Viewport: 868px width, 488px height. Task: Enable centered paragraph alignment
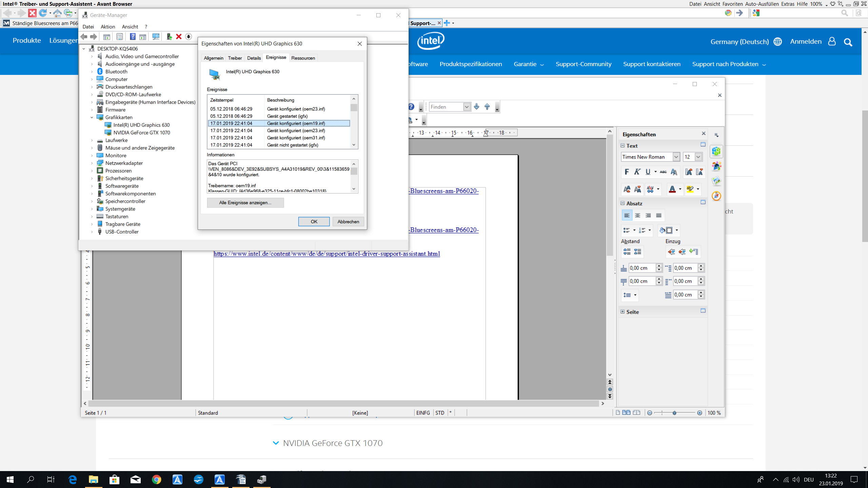coord(638,215)
